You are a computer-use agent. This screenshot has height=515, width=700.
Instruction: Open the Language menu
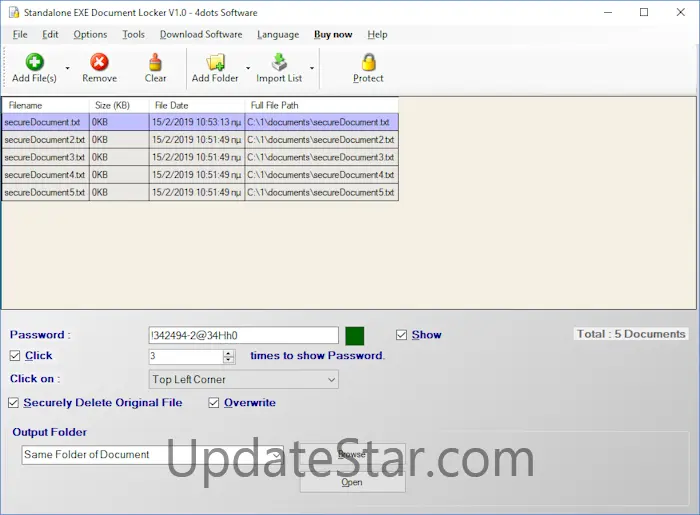coord(277,34)
